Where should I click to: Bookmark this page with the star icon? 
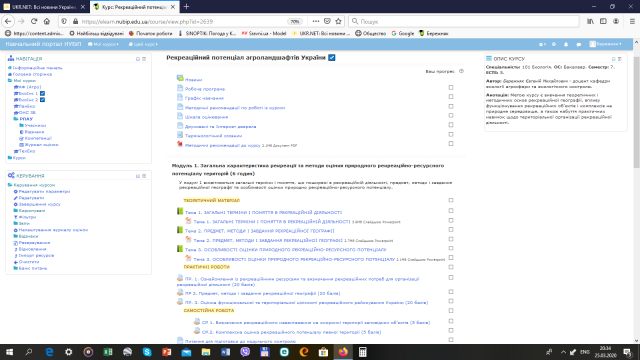coord(338,21)
